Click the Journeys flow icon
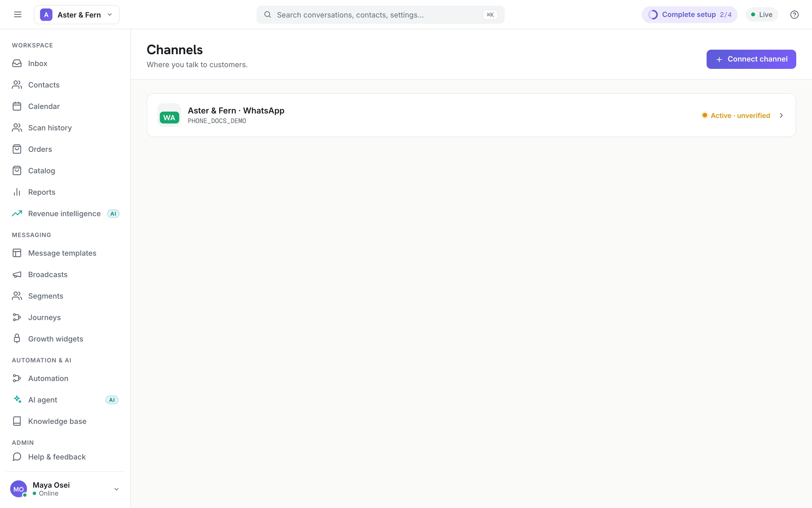The height and width of the screenshot is (508, 812). coord(17,317)
